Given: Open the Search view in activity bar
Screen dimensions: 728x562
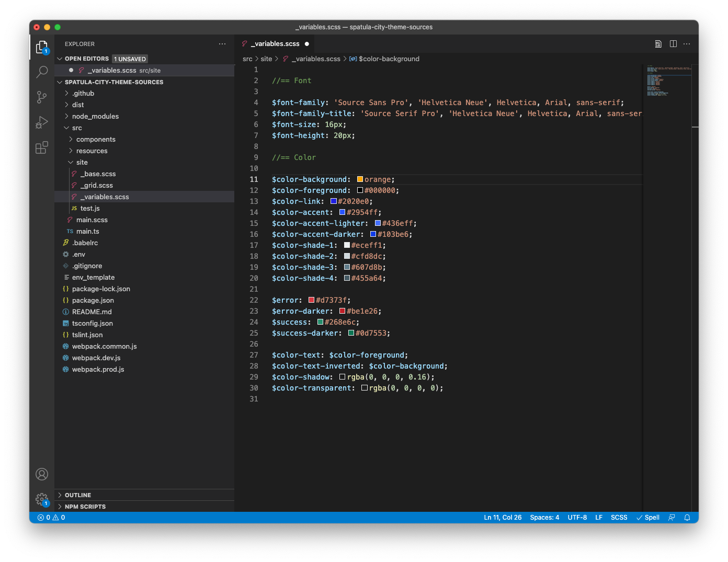Looking at the screenshot, I should [x=42, y=72].
